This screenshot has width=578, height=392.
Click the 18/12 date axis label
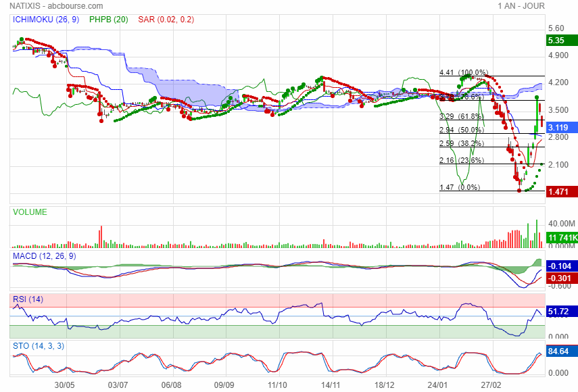click(x=385, y=385)
